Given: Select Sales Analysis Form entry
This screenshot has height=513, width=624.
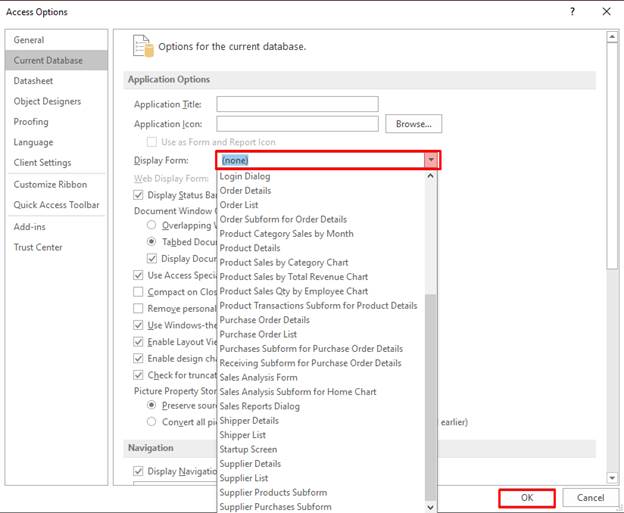Looking at the screenshot, I should pyautogui.click(x=321, y=377).
